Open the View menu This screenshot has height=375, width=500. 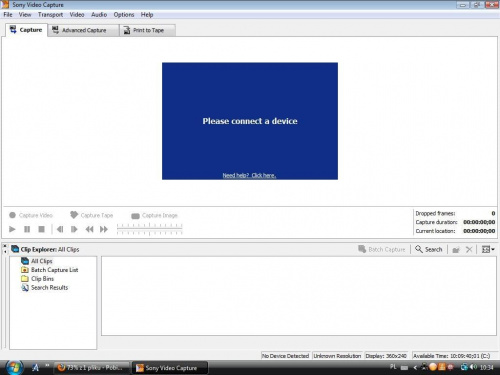pos(25,15)
